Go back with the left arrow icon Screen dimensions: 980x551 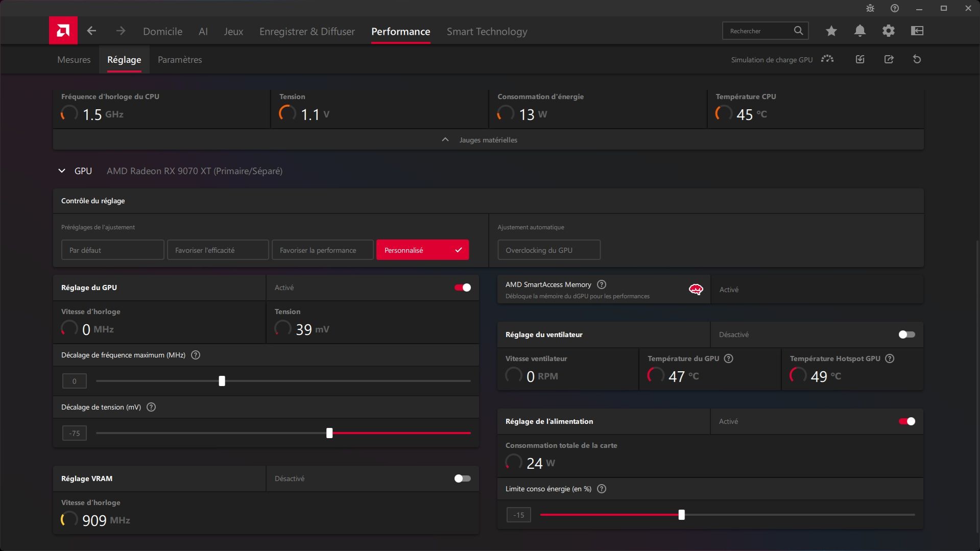point(92,31)
